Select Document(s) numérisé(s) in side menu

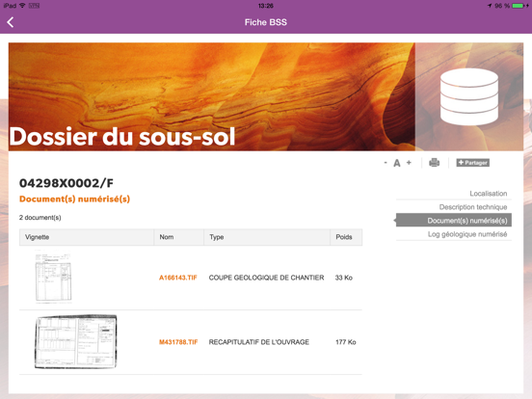click(454, 221)
